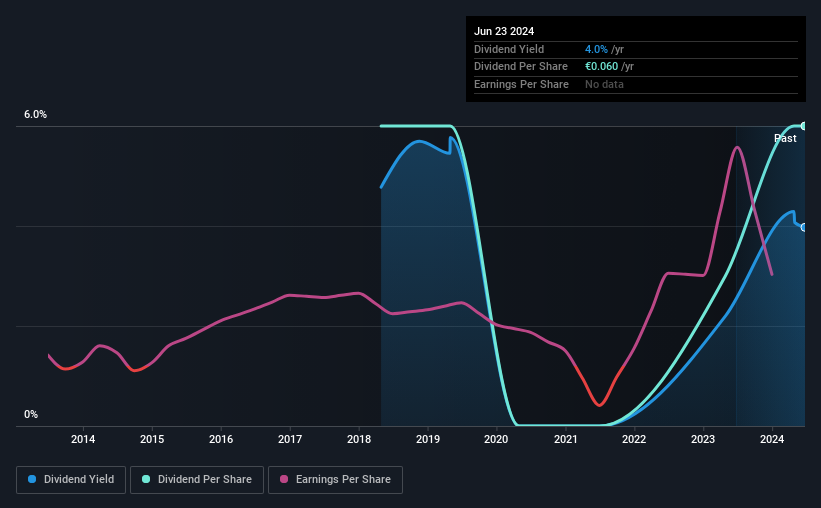Select the 2023 label on the time axis
The height and width of the screenshot is (508, 821).
pyautogui.click(x=703, y=439)
